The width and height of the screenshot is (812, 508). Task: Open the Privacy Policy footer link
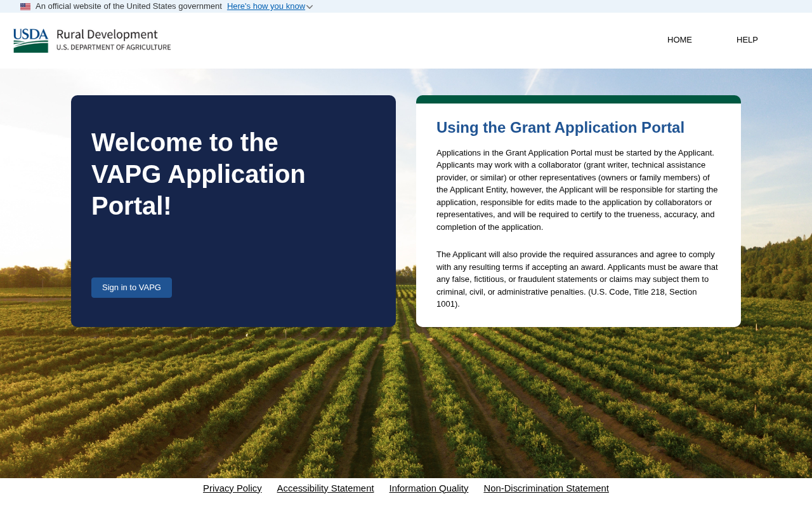click(232, 488)
